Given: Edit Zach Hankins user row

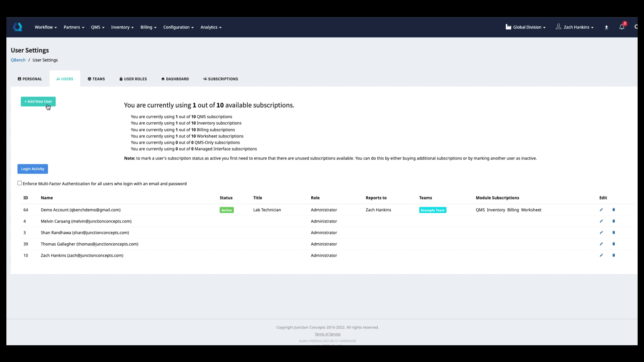Looking at the screenshot, I should tap(601, 255).
